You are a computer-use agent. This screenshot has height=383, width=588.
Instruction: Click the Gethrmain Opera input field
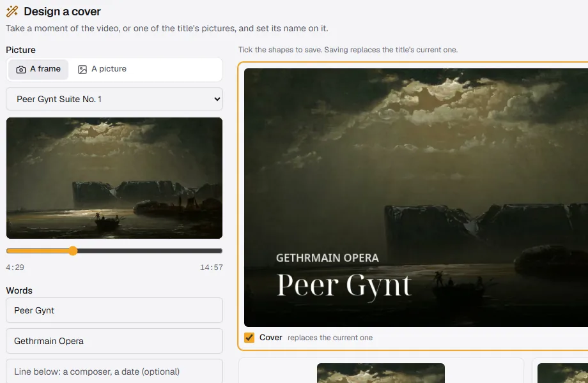114,341
